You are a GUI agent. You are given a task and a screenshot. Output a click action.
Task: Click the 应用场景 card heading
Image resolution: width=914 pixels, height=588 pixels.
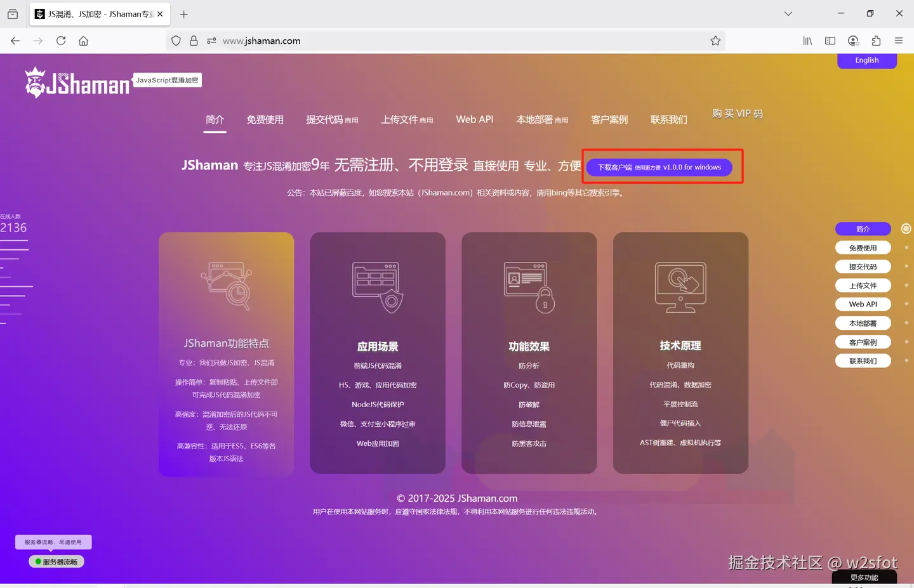(378, 346)
